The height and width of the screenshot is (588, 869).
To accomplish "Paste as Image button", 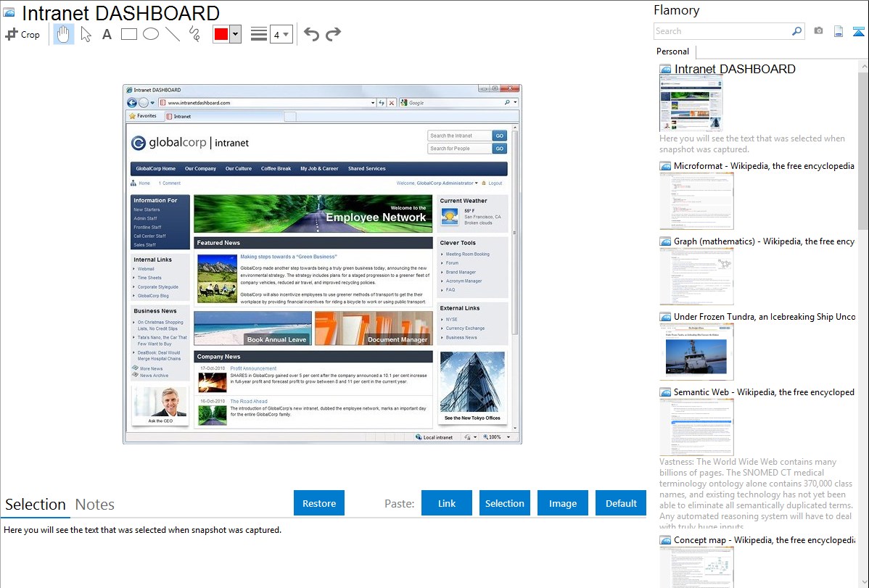I will pyautogui.click(x=563, y=503).
